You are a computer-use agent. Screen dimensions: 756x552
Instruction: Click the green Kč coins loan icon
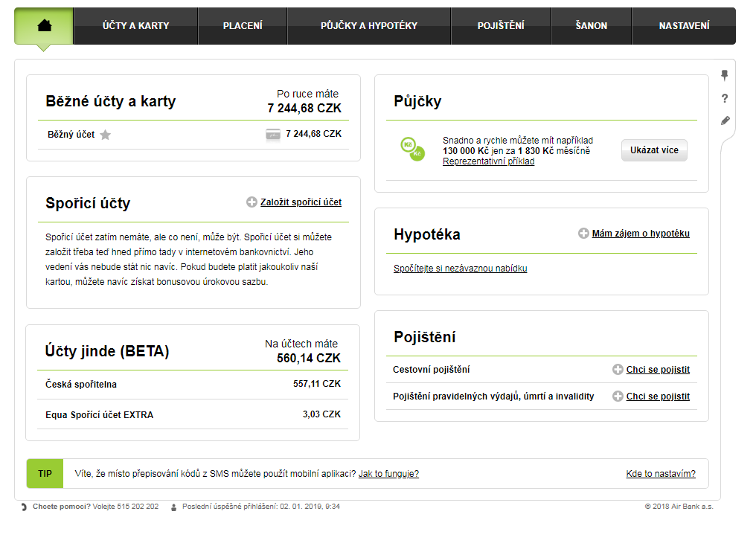413,149
